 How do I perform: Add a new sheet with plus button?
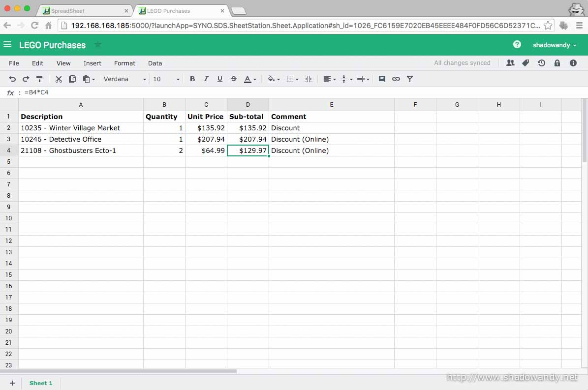(x=12, y=383)
